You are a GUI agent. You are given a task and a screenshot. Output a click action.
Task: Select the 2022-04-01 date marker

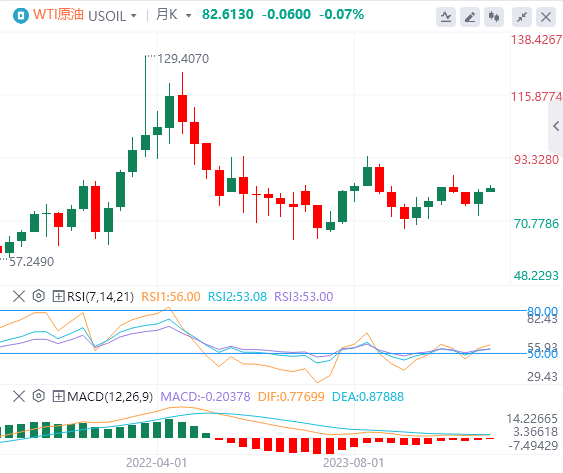[157, 463]
